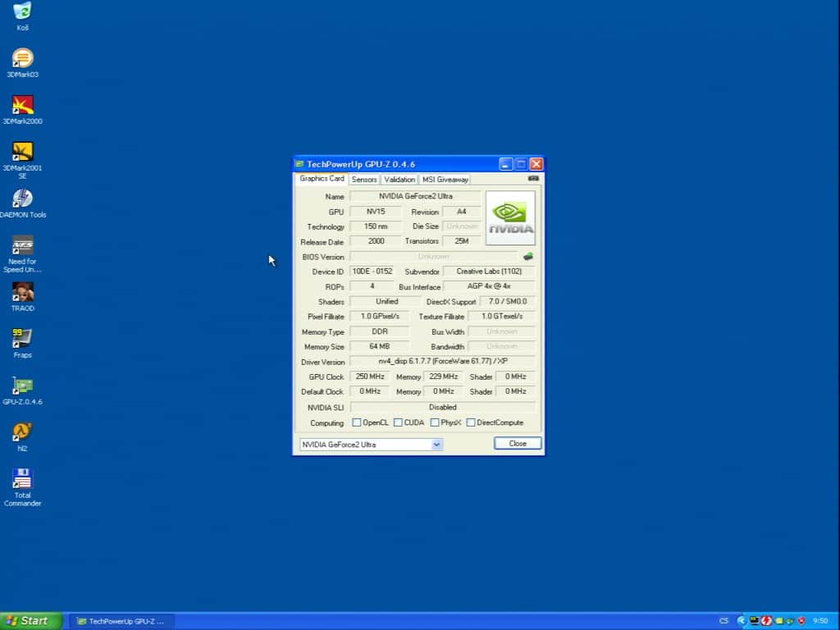Click the Shaders value Unified
Screen dimensions: 840x630
pyautogui.click(x=386, y=302)
